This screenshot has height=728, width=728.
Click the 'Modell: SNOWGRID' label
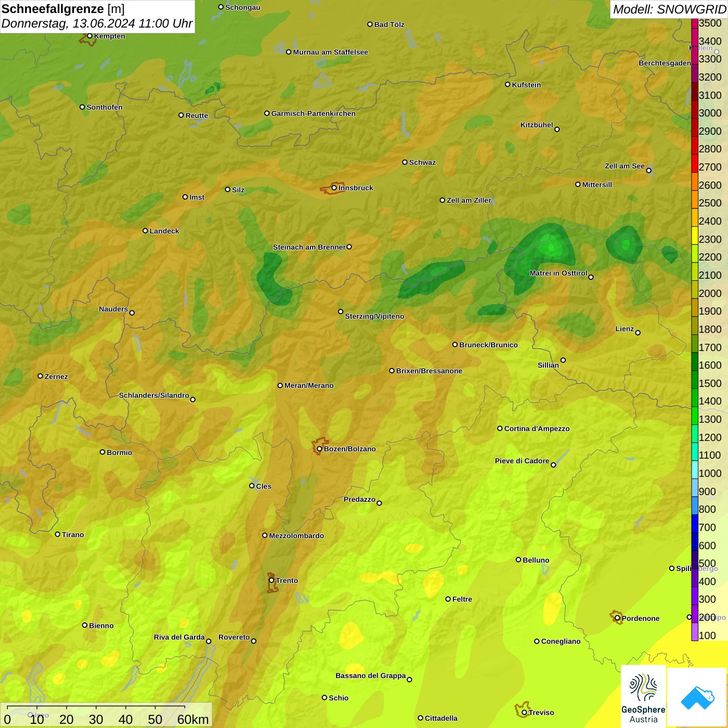coord(669,9)
